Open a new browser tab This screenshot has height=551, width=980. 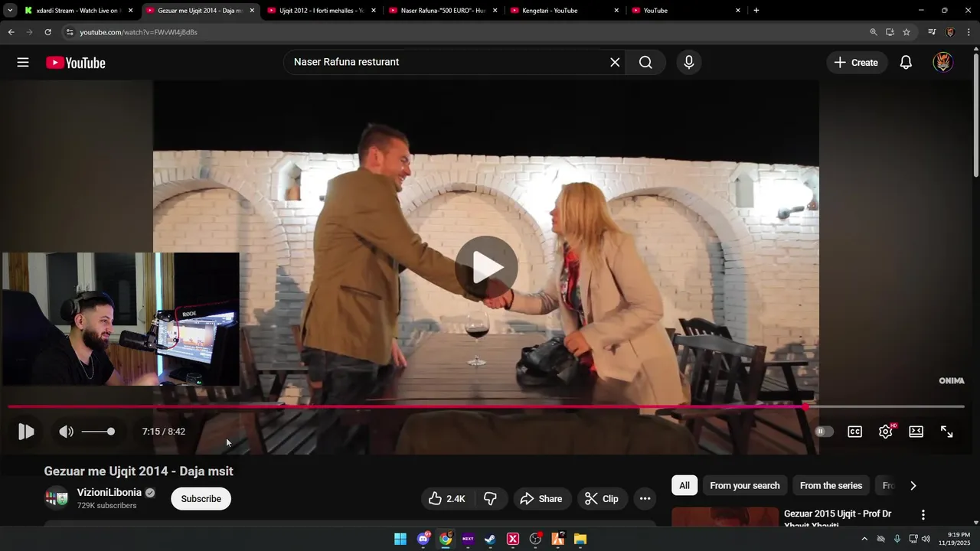(x=756, y=11)
